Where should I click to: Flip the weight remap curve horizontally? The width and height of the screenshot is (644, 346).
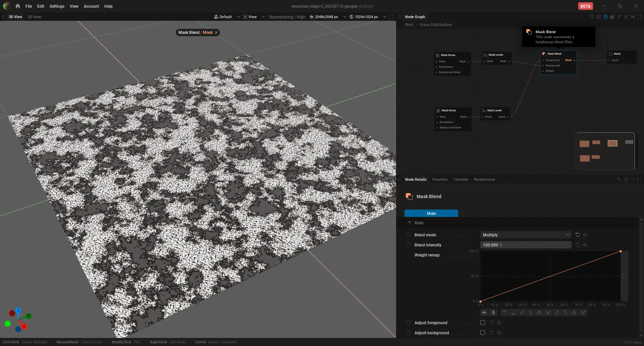[x=484, y=312]
